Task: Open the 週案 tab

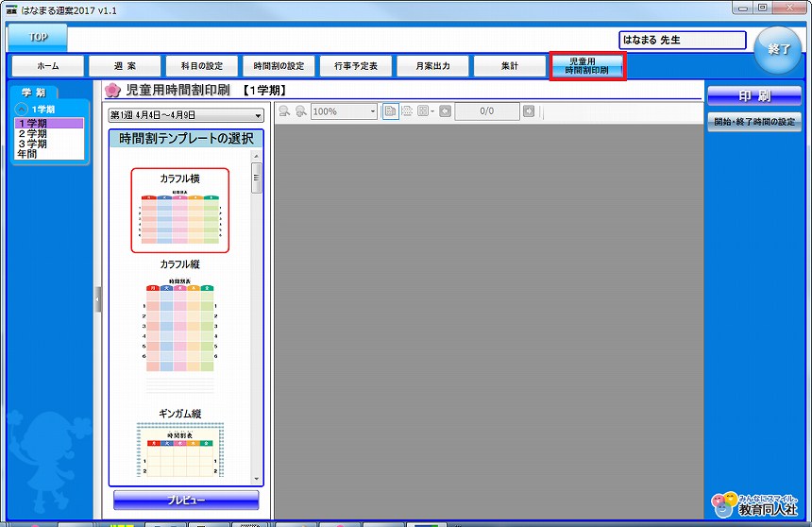Action: pos(125,66)
